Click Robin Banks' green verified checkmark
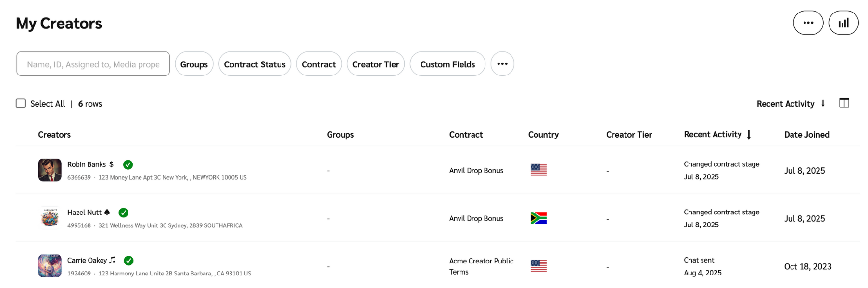This screenshot has height=288, width=868. 128,165
